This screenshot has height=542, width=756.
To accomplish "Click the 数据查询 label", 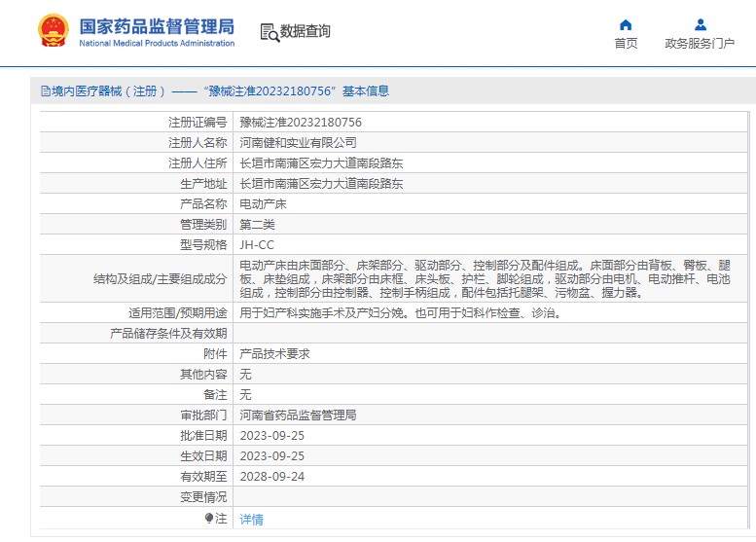I will [306, 31].
